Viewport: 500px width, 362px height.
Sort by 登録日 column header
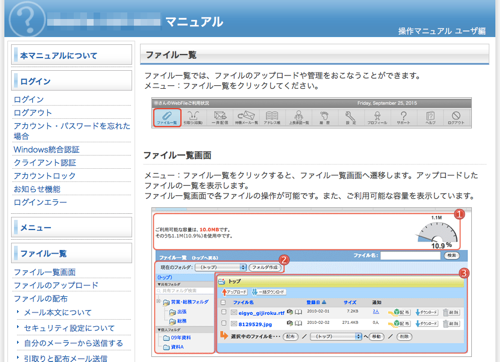click(x=316, y=302)
